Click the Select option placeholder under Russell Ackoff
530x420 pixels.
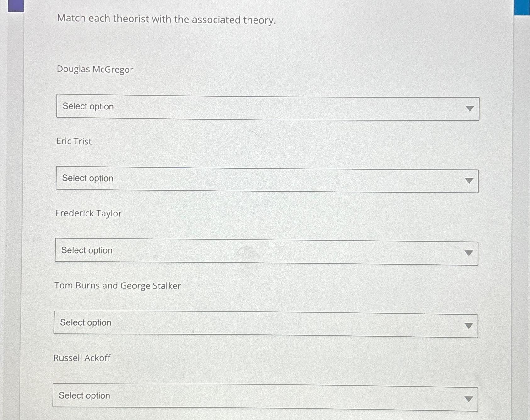point(85,396)
